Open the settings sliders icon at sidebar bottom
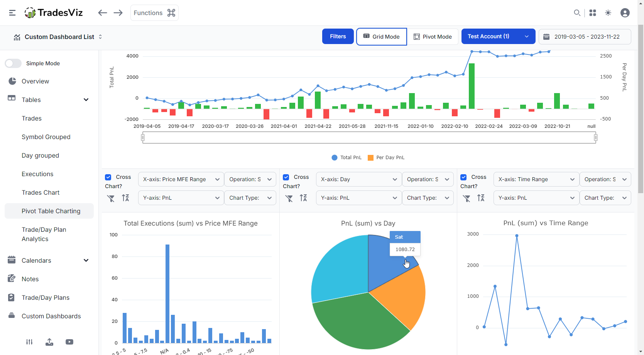The height and width of the screenshot is (355, 644). point(29,342)
